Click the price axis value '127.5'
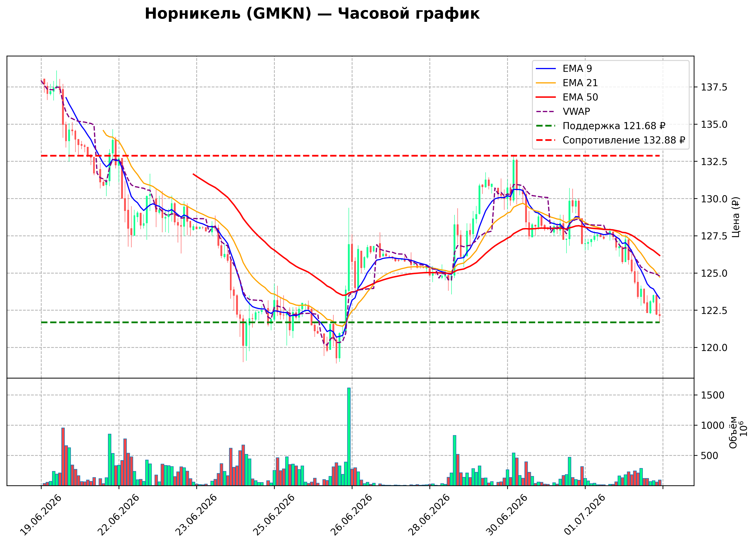 click(714, 236)
